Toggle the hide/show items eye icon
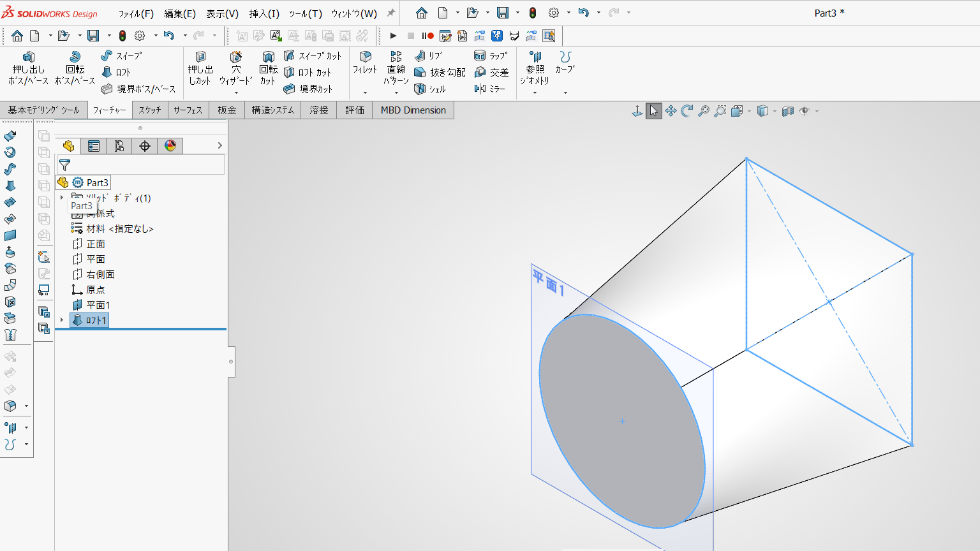 pos(805,111)
